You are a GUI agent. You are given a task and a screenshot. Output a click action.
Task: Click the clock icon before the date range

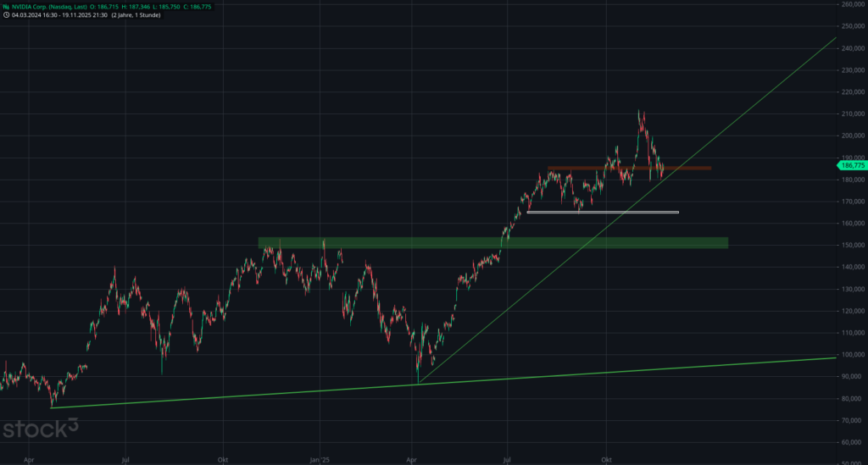(7, 15)
